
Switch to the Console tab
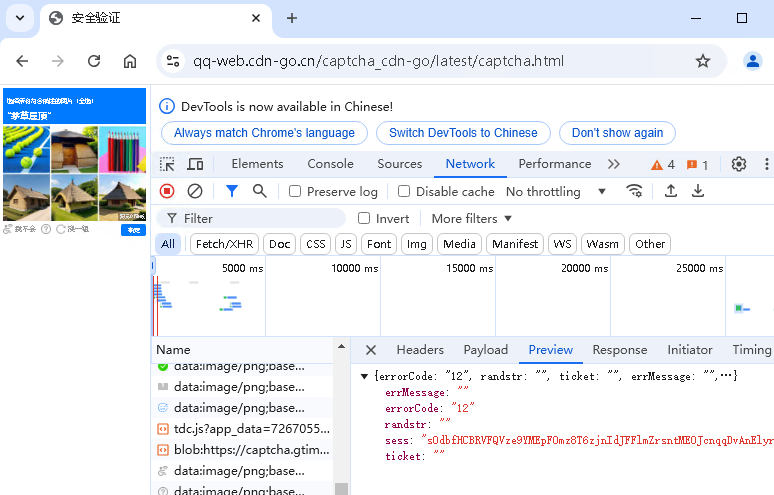(x=330, y=164)
